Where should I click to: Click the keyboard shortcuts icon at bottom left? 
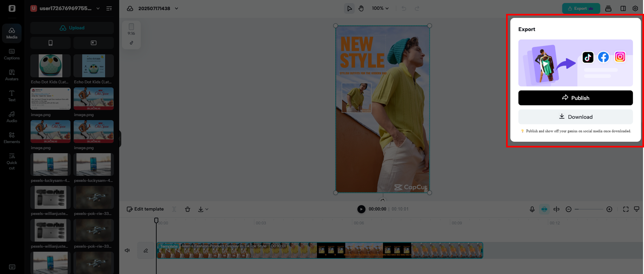pyautogui.click(x=12, y=267)
